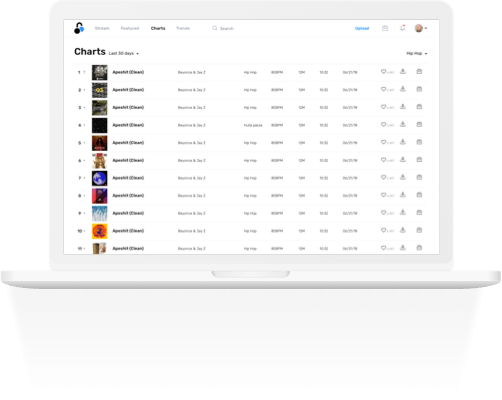Open the user avatar account menu
Screen dimensions: 502x400
[421, 28]
